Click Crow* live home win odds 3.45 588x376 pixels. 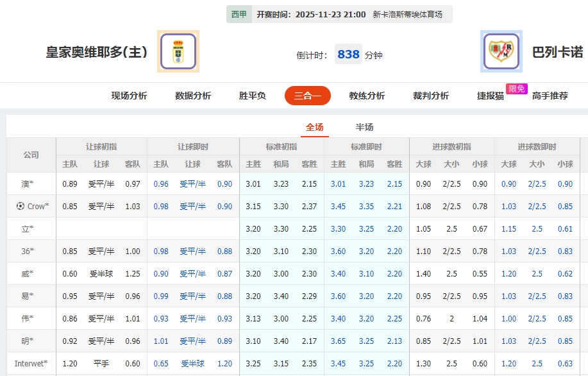tap(339, 206)
